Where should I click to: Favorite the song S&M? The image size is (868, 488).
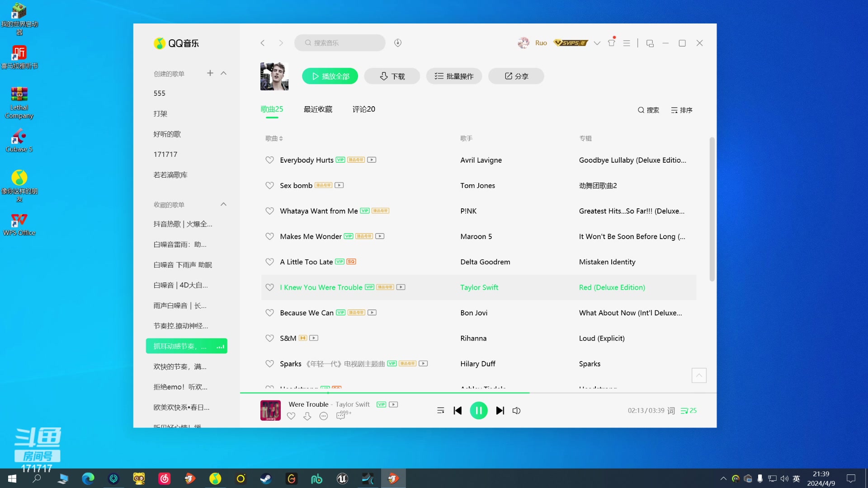(269, 338)
